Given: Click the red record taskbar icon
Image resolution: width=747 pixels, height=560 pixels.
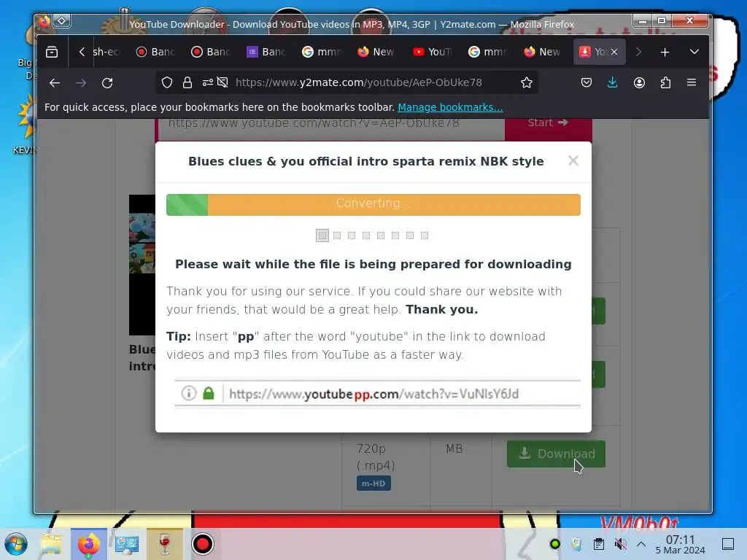Looking at the screenshot, I should tap(203, 544).
